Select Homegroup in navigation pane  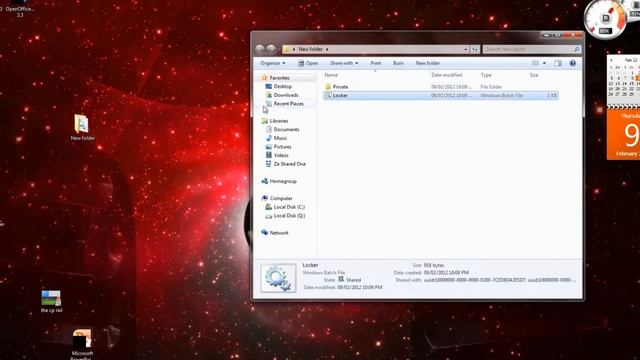[283, 181]
